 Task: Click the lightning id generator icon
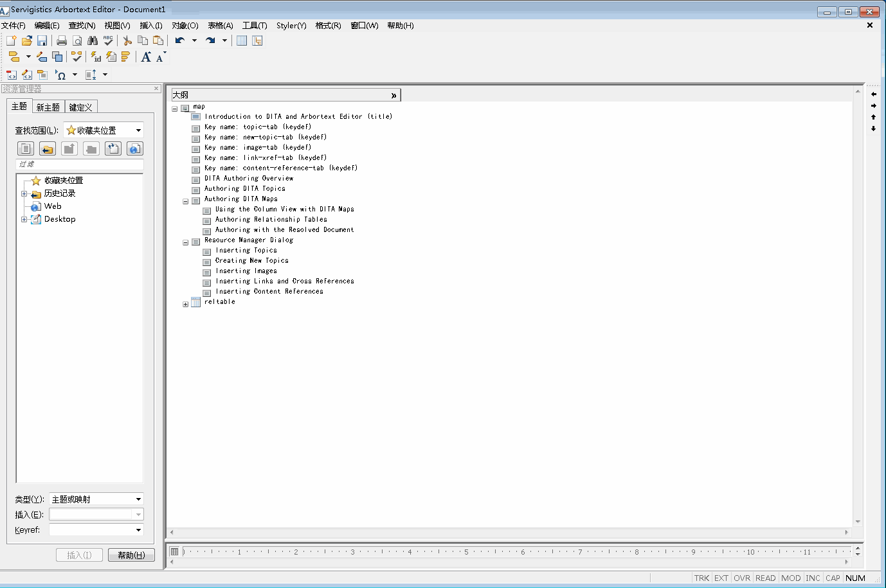[x=96, y=57]
